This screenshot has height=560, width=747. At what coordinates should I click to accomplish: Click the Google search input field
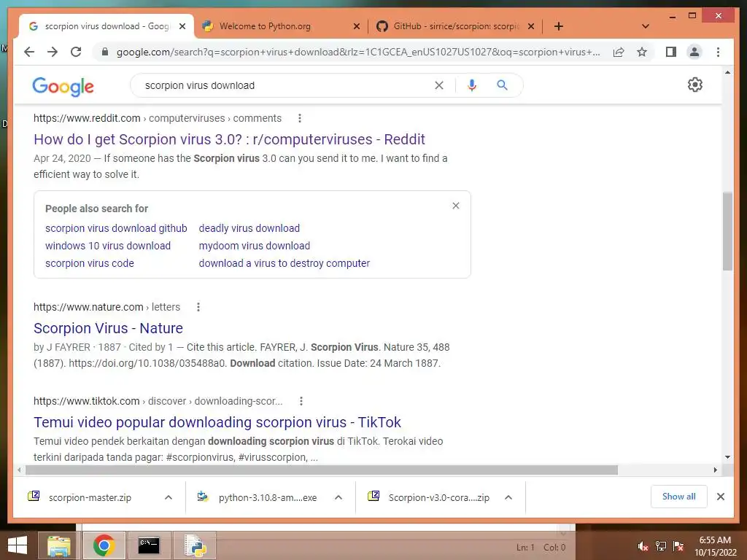point(286,85)
